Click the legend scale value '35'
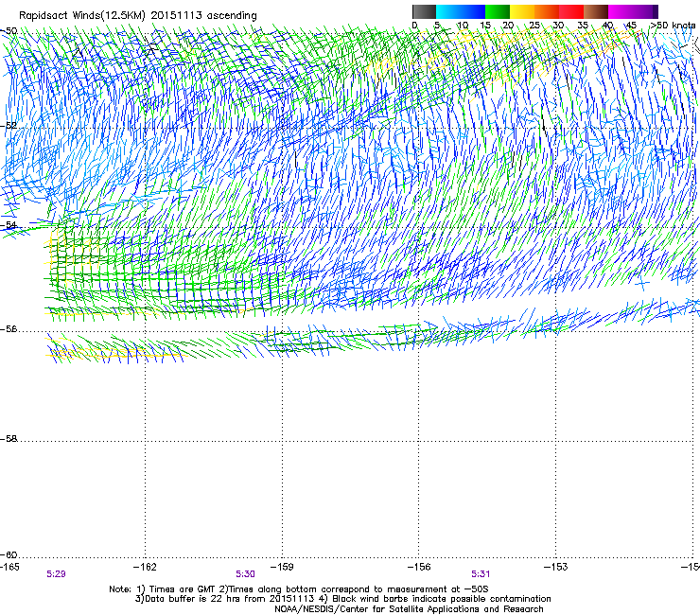The image size is (700, 615). (583, 26)
